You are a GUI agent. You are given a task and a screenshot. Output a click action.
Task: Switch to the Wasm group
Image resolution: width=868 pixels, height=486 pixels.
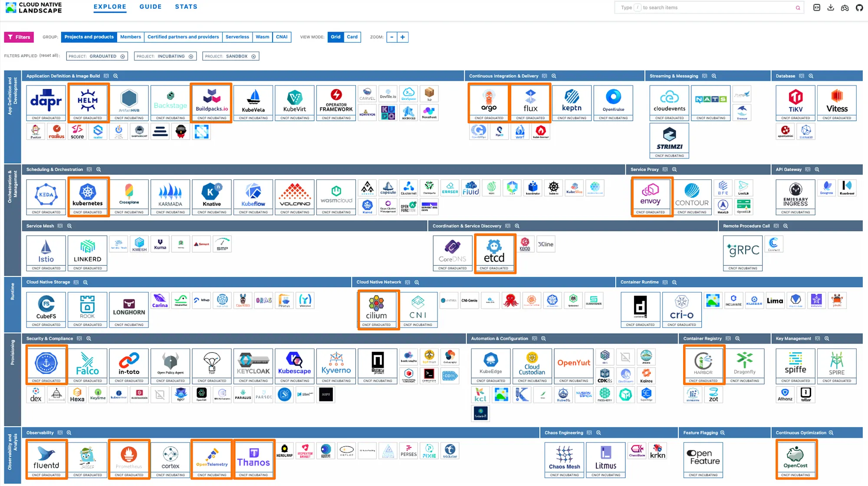[x=262, y=37]
